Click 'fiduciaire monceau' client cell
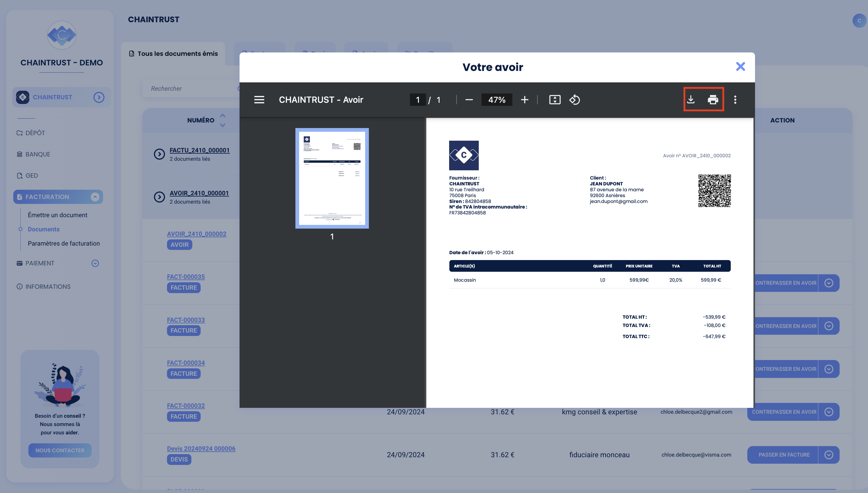 (x=599, y=455)
